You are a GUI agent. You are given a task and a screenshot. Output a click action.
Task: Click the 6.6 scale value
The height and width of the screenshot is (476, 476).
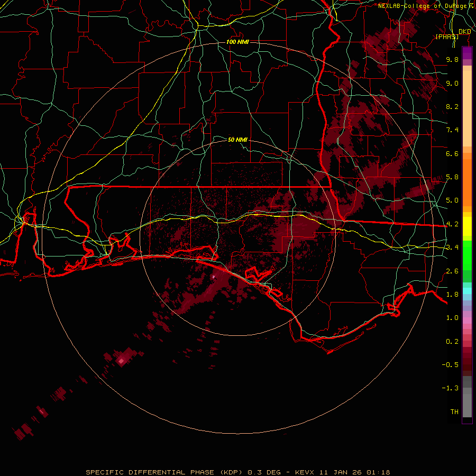(452, 153)
